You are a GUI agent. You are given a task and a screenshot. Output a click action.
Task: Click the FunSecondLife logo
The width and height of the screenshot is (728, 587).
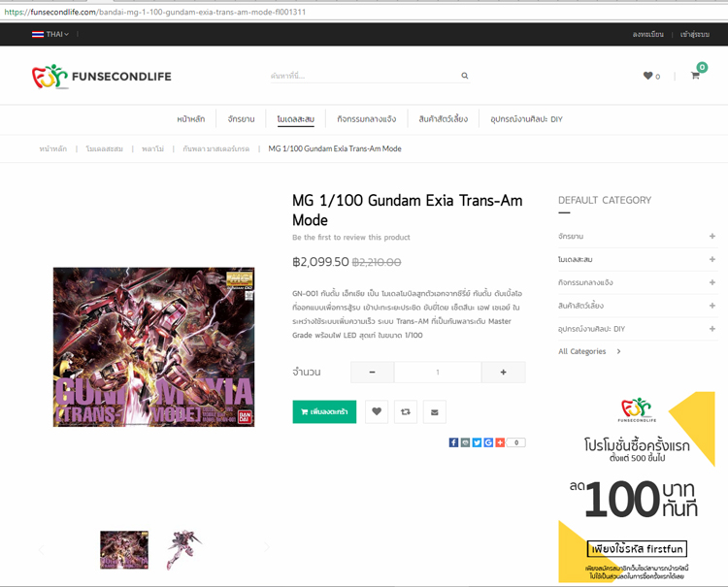pos(102,76)
